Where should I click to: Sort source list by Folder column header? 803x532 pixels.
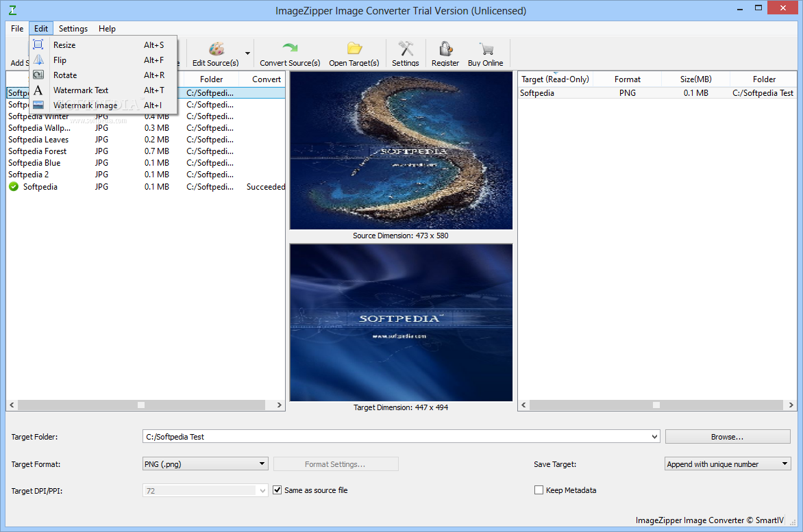click(x=211, y=79)
